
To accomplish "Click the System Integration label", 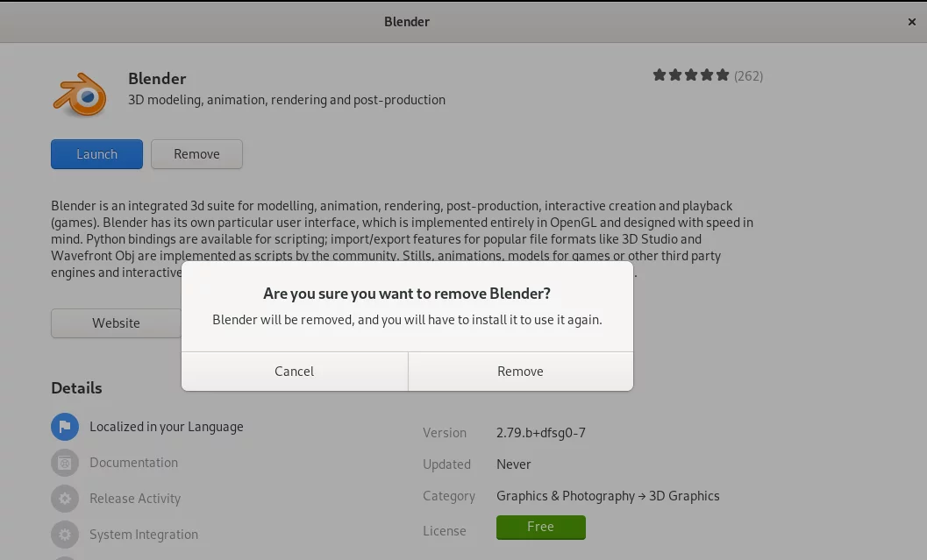I will pos(144,535).
